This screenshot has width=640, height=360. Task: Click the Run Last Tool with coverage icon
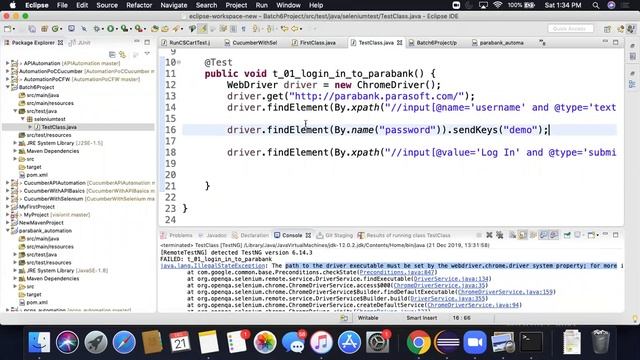tap(124, 29)
